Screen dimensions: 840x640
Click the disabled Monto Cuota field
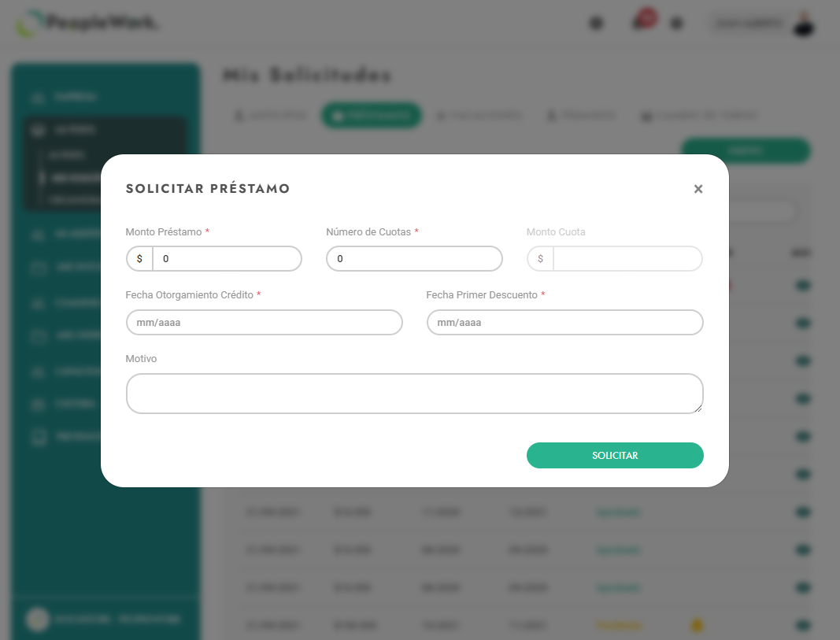(x=627, y=259)
